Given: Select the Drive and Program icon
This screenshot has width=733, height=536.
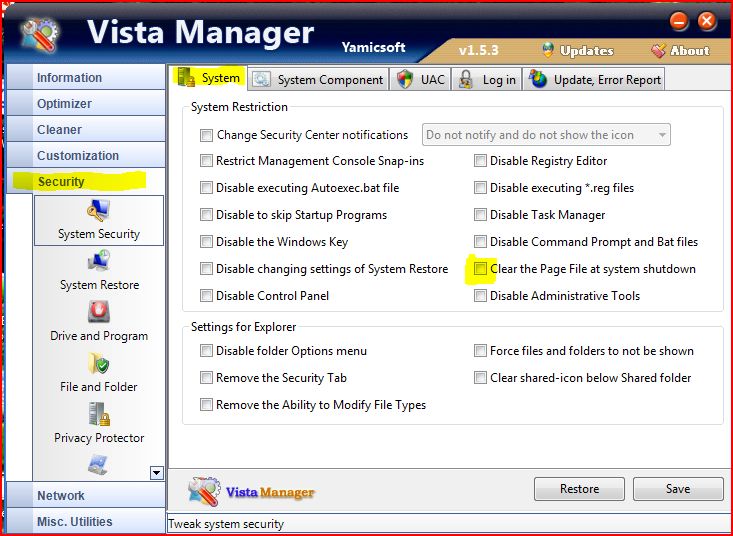Looking at the screenshot, I should tap(98, 314).
